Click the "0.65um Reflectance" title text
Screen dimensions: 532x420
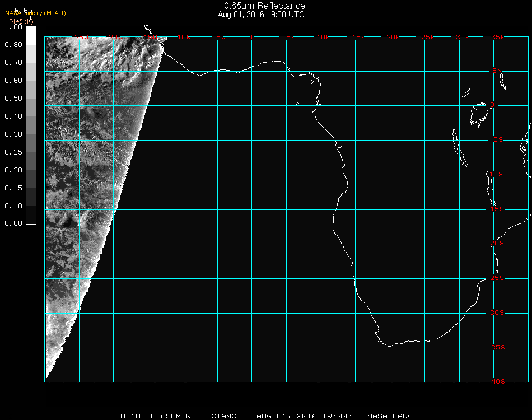click(x=264, y=6)
